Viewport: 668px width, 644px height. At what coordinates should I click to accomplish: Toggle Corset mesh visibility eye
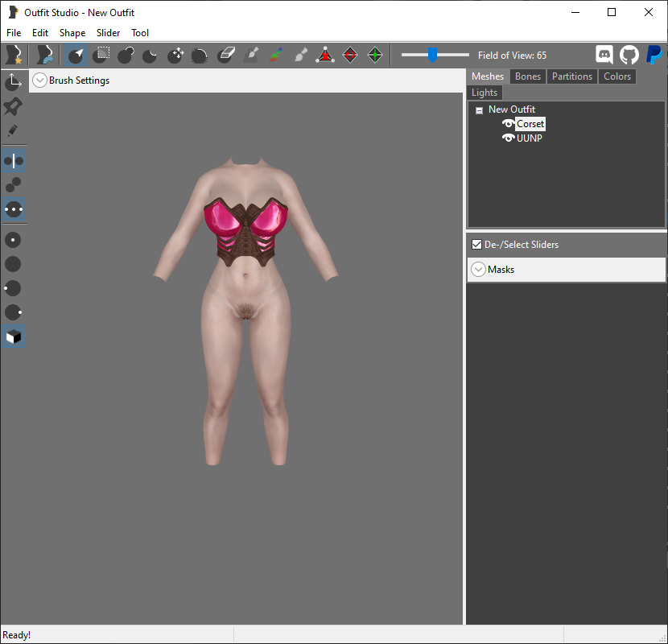coord(508,124)
